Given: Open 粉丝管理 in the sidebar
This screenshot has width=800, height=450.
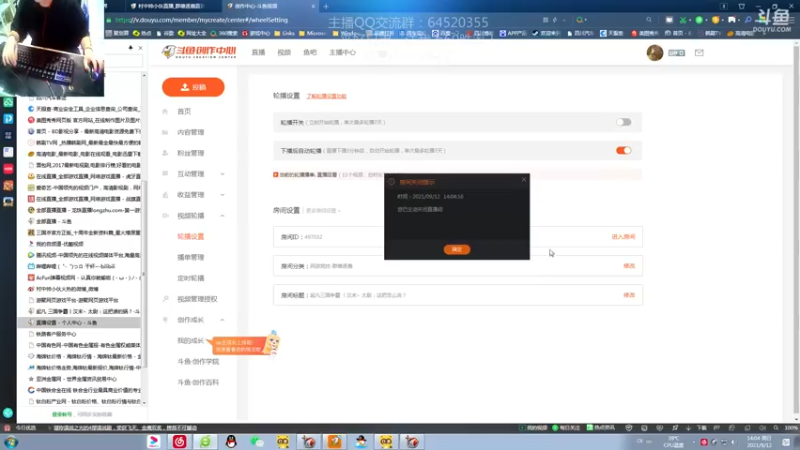Looking at the screenshot, I should (x=190, y=153).
